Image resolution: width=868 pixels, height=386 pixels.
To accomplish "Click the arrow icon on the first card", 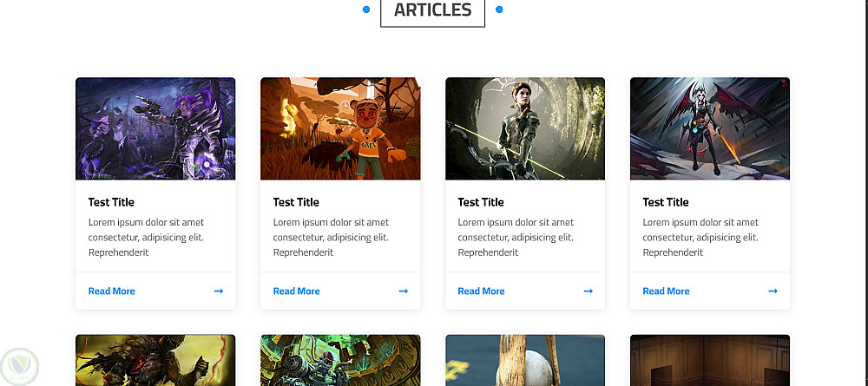I will point(219,291).
